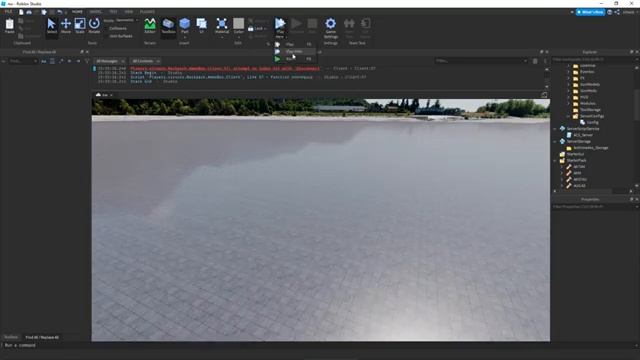The height and width of the screenshot is (360, 640).
Task: Open the All Contexts filter dropdown
Action: (x=146, y=61)
